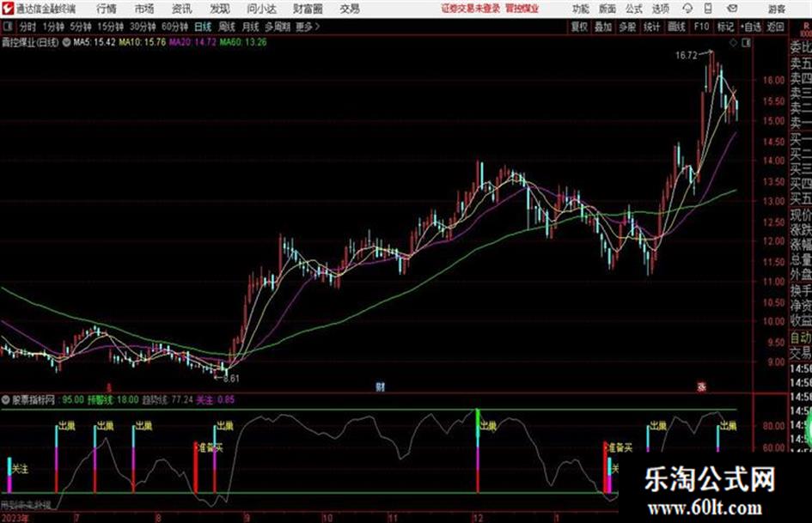Screen dimensions: 812x523
Task: Open the envelope message icon
Action: coord(732,9)
